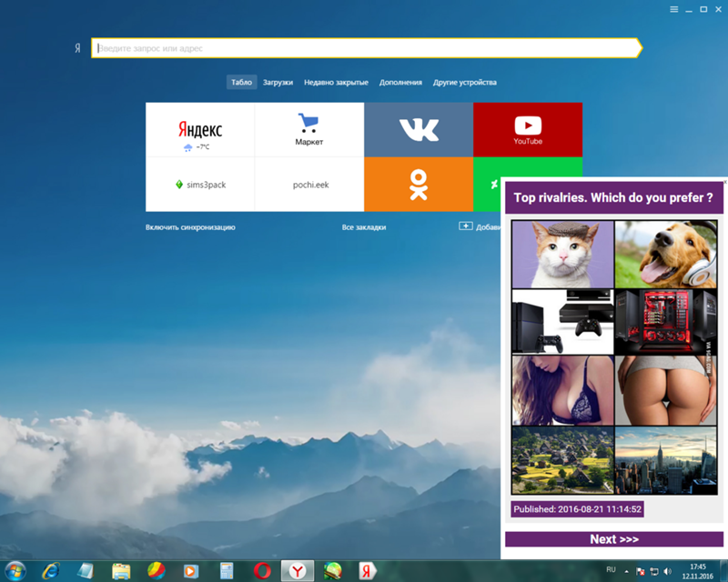The height and width of the screenshot is (582, 728).
Task: Open the notebook icon next to Internet Explorer
Action: 86,571
